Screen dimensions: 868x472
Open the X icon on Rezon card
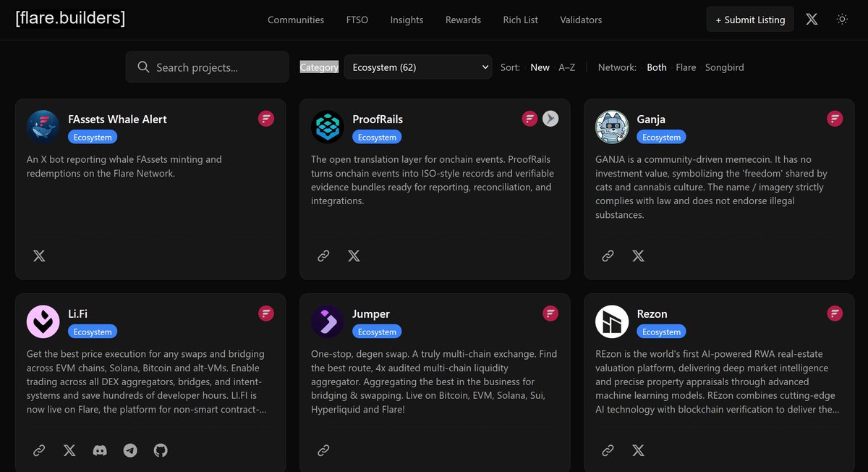point(638,450)
